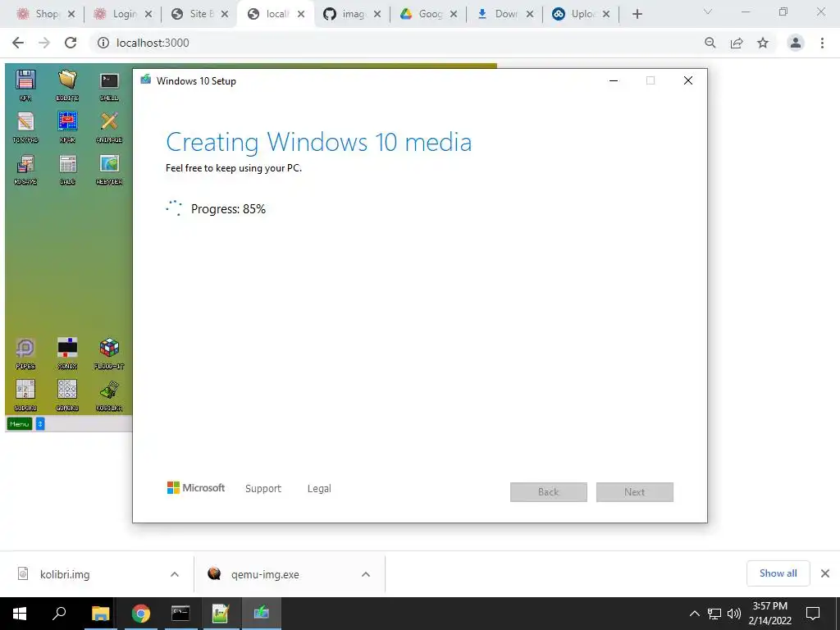
Task: Minimize the Windows 10 Setup window
Action: tap(614, 80)
